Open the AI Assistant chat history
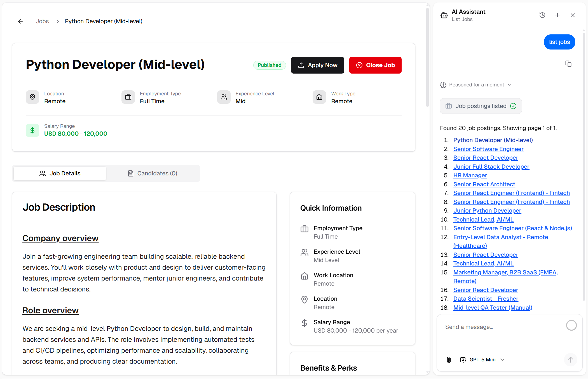 click(542, 15)
